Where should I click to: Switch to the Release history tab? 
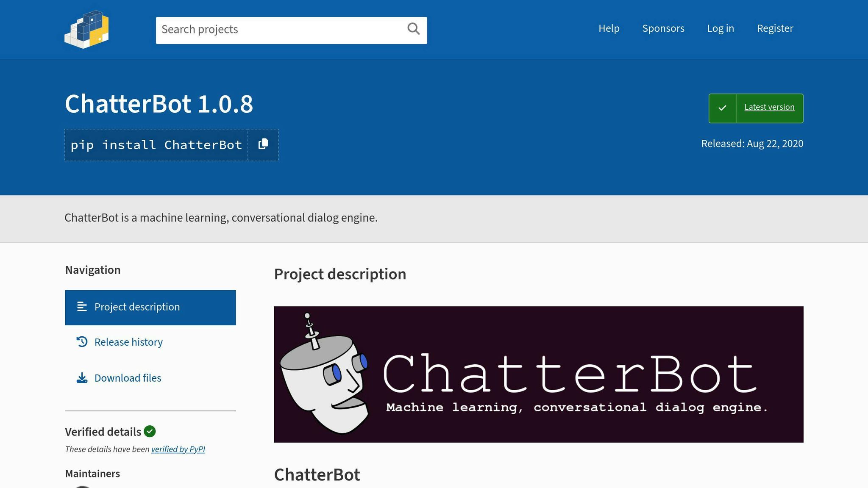150,342
